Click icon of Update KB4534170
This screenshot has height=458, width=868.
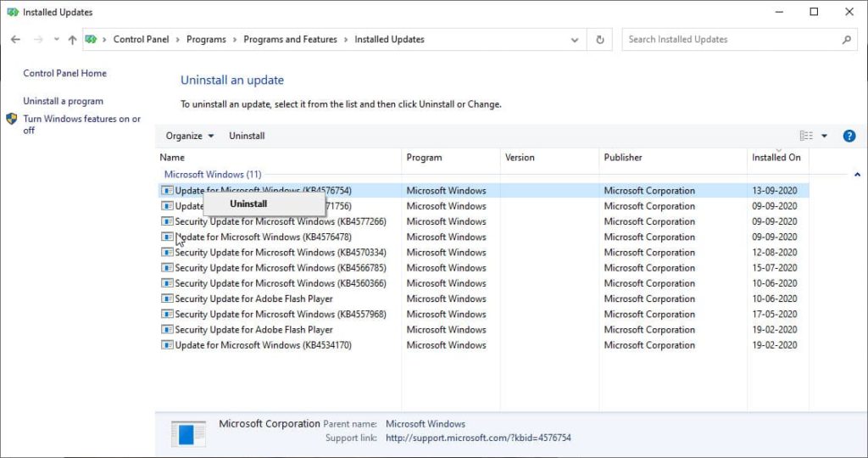pos(167,345)
